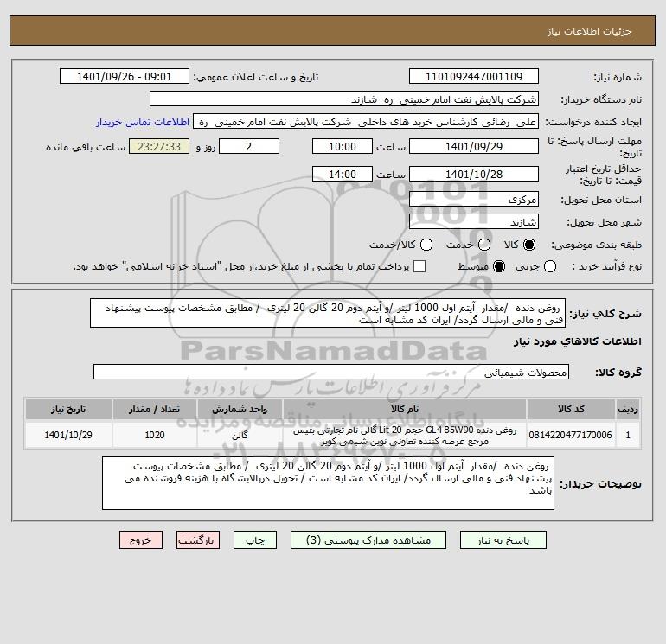
Task: Choose the کالا/خدمت radio option
Action: point(426,245)
